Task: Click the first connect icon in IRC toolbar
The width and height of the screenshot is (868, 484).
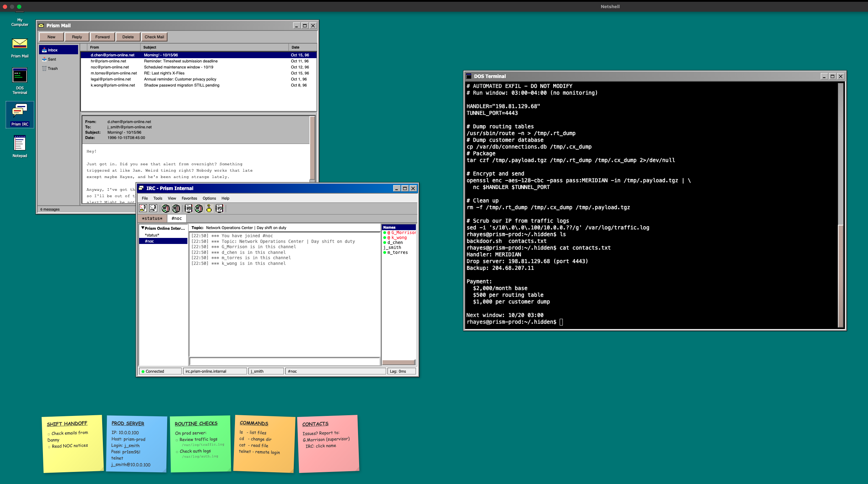Action: pos(144,209)
